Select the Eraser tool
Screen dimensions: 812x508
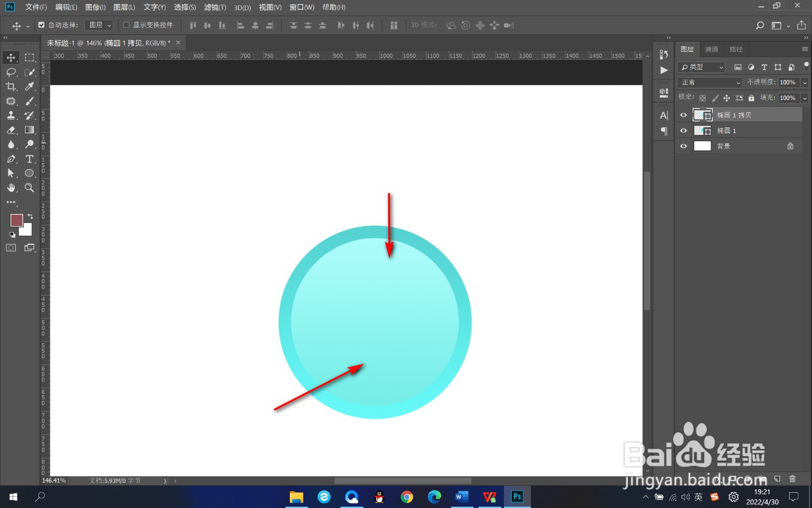(x=11, y=130)
